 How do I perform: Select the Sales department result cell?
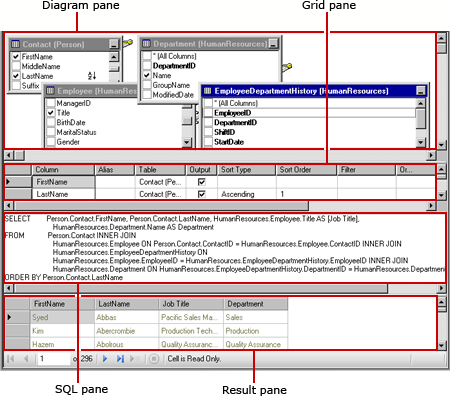pyautogui.click(x=256, y=317)
